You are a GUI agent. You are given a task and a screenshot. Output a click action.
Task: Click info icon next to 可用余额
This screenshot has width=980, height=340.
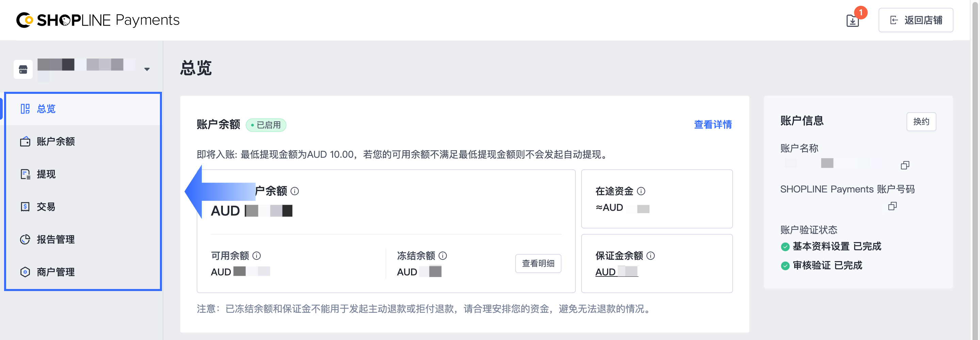click(257, 256)
